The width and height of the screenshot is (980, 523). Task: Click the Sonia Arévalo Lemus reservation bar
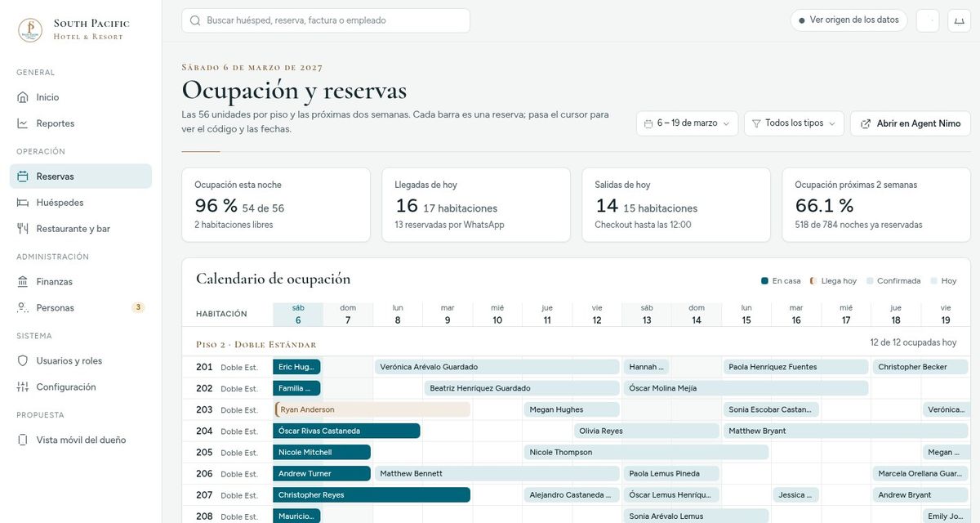click(x=696, y=516)
